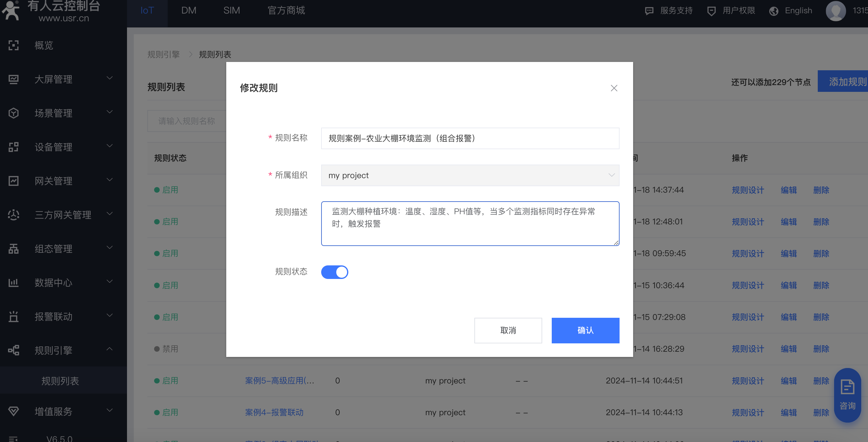The height and width of the screenshot is (442, 868).
Task: Click the 添加规则 button
Action: pos(843,81)
